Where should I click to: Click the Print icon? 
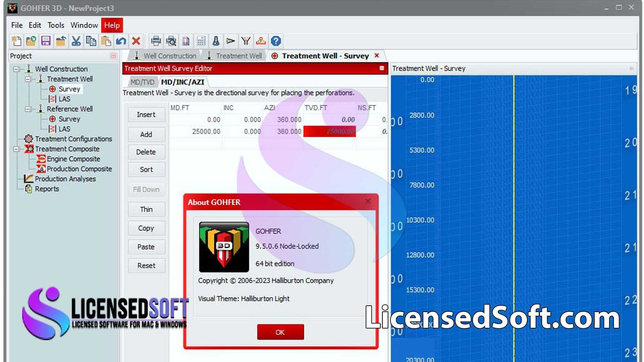click(156, 41)
